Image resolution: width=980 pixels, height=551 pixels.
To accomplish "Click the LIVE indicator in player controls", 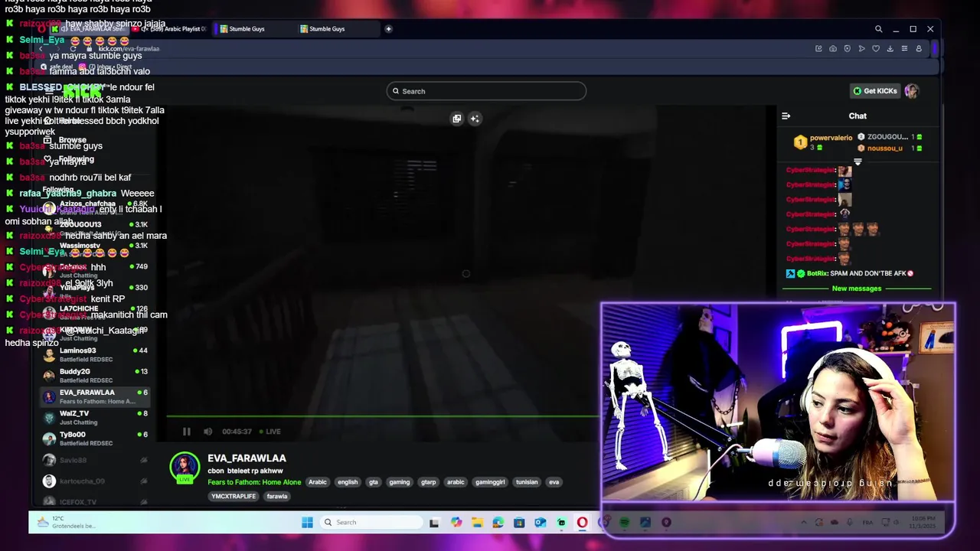I will [269, 432].
